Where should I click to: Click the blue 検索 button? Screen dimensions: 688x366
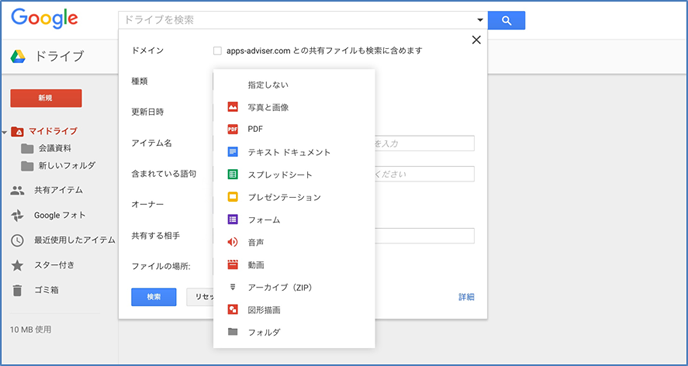pyautogui.click(x=154, y=297)
